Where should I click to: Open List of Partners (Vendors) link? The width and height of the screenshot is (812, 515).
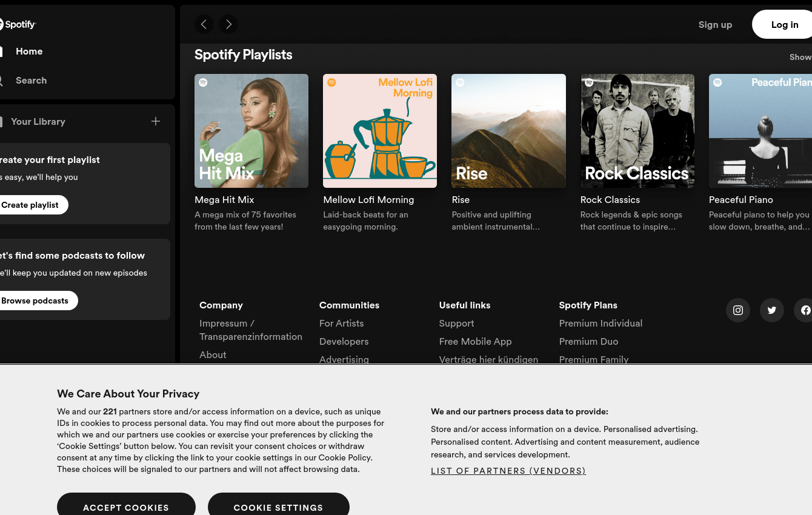508,471
